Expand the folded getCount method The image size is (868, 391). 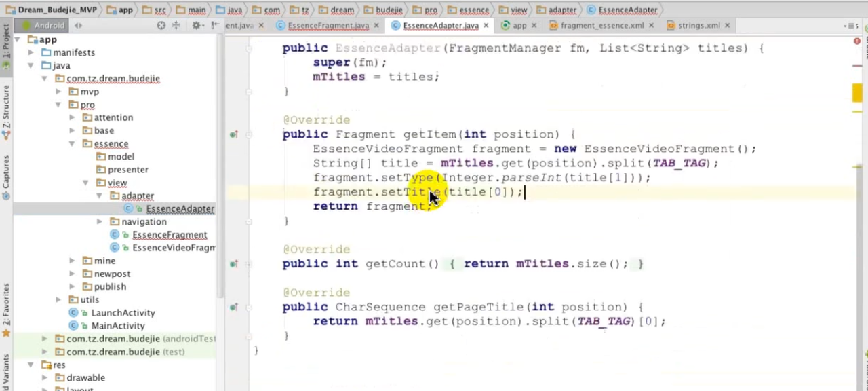coord(249,264)
